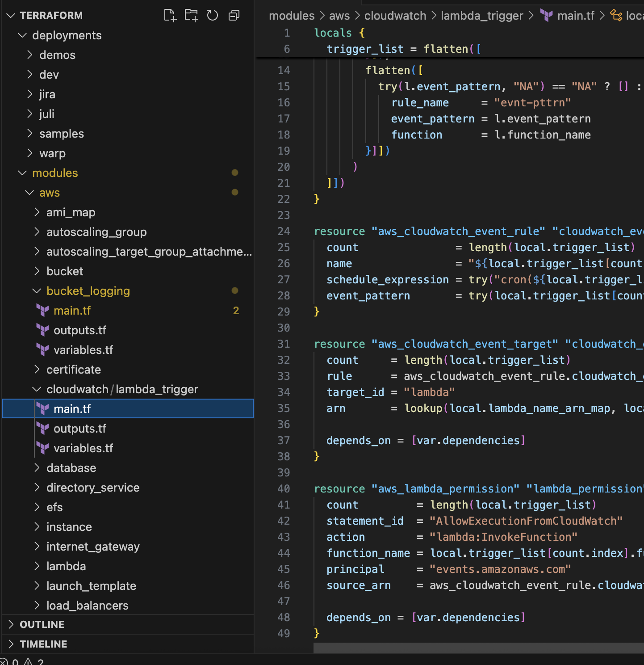Collapse the TERRAFORM workspace section
The width and height of the screenshot is (644, 665).
(11, 16)
